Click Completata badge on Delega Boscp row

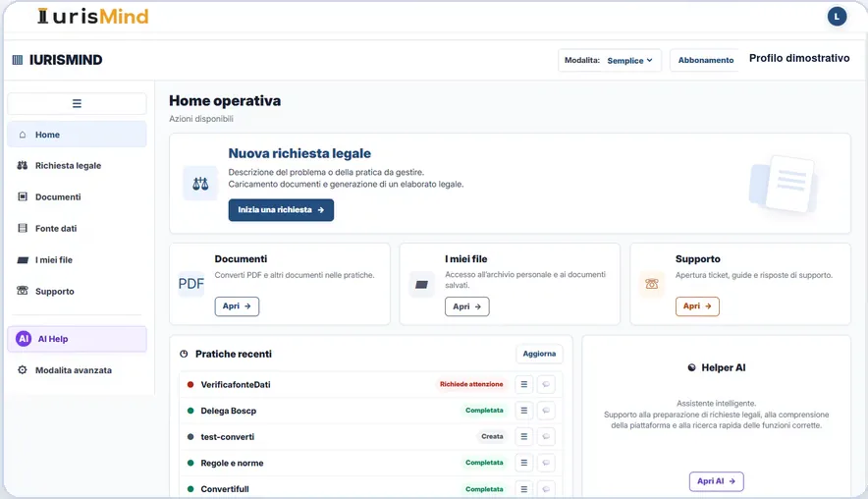coord(484,411)
